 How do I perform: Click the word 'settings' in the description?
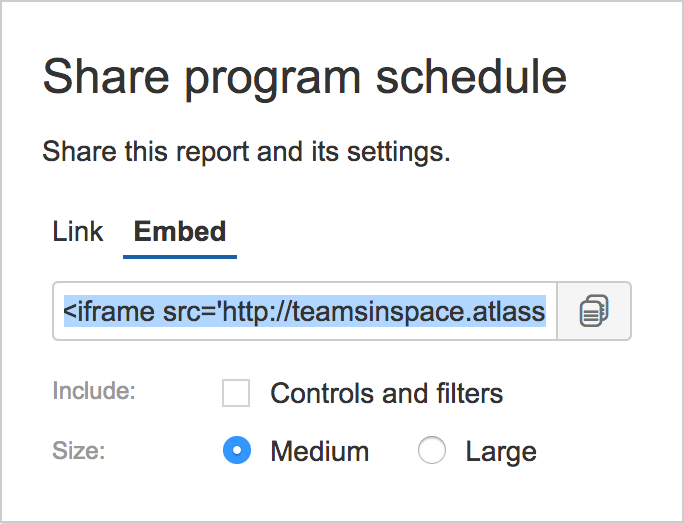point(398,152)
